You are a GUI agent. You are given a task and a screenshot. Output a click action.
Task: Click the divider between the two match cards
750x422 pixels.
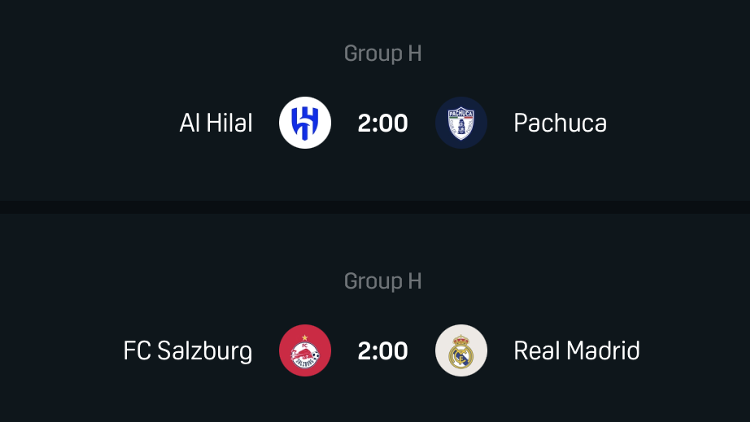click(x=375, y=207)
